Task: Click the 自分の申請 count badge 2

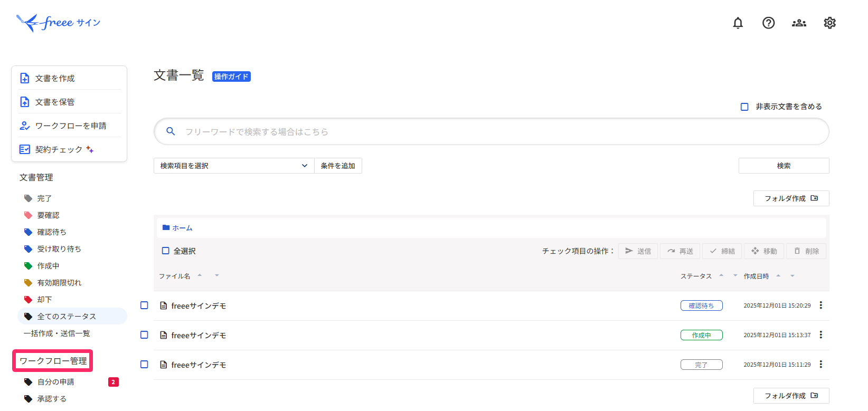Action: click(x=113, y=382)
